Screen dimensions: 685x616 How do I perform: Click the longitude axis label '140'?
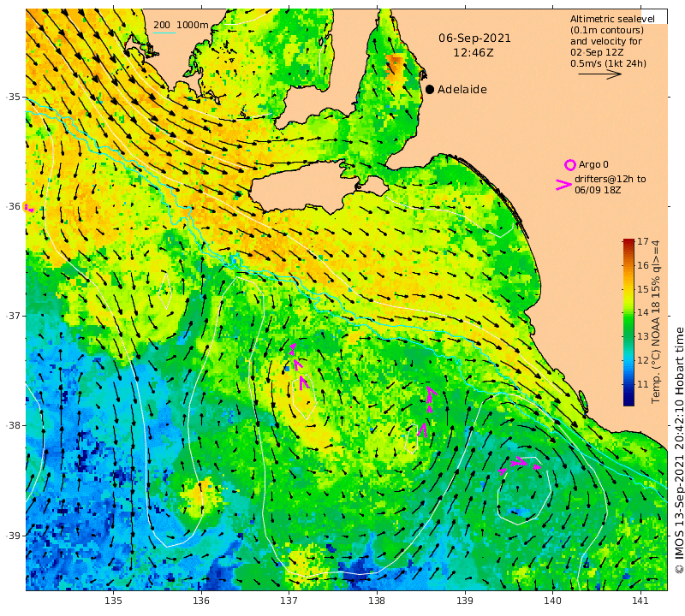[x=552, y=601]
